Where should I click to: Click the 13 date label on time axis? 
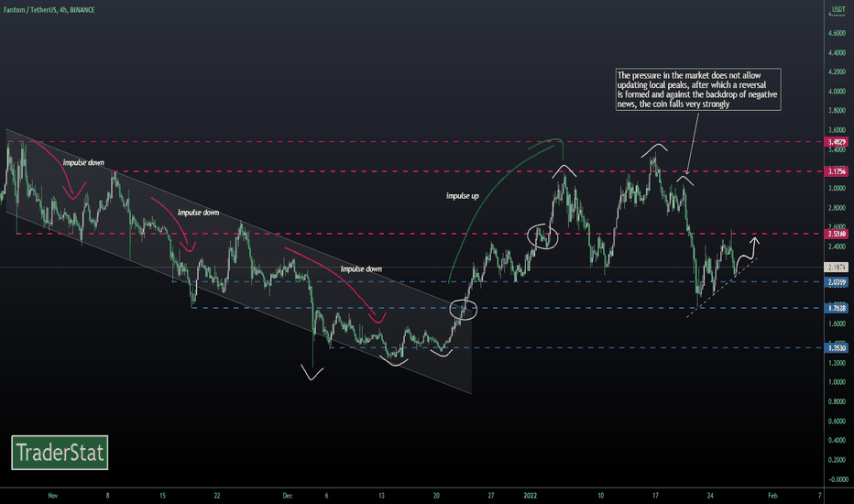click(x=381, y=496)
